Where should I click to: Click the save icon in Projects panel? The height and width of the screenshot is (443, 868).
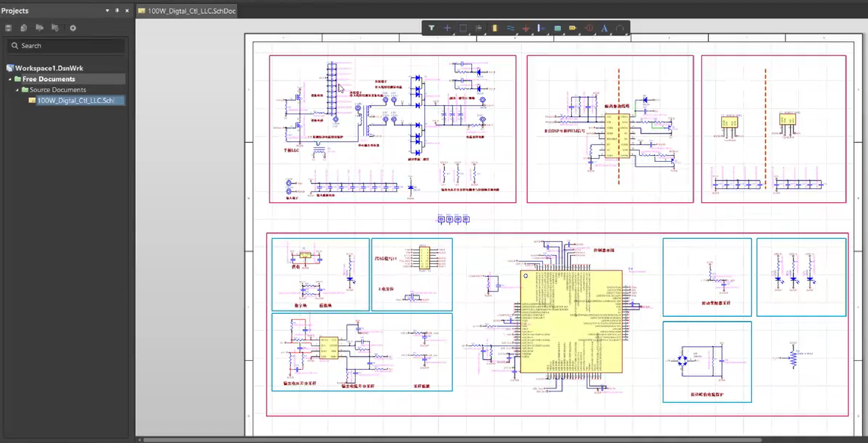[x=8, y=28]
